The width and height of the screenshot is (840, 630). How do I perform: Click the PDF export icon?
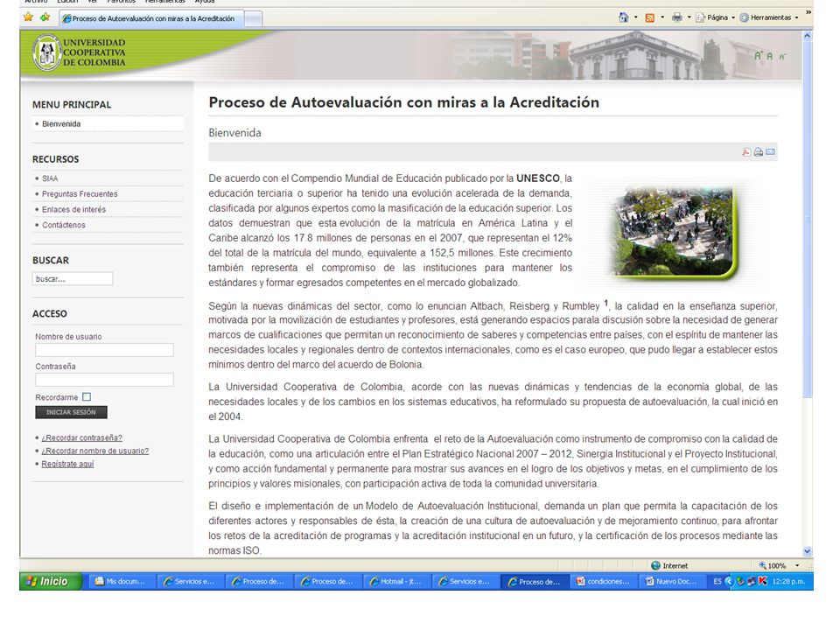point(746,152)
